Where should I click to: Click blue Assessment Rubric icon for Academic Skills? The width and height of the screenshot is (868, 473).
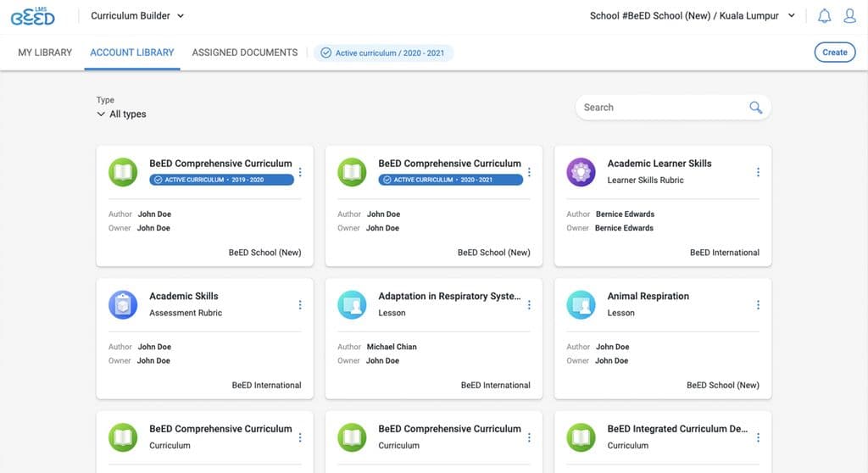[x=123, y=305]
